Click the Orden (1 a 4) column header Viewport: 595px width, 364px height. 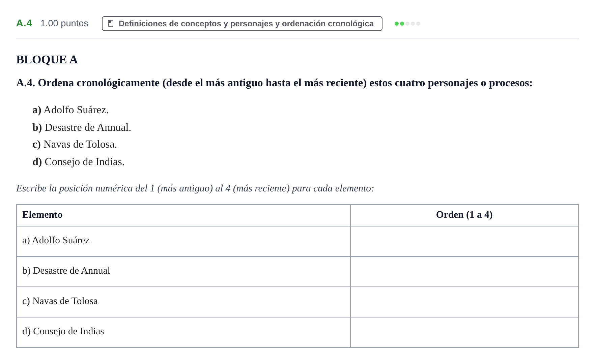(464, 215)
